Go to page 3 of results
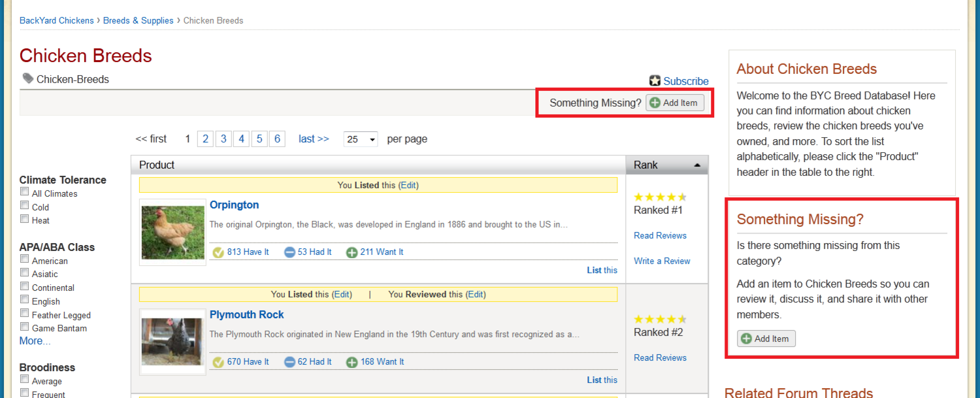 (x=223, y=139)
